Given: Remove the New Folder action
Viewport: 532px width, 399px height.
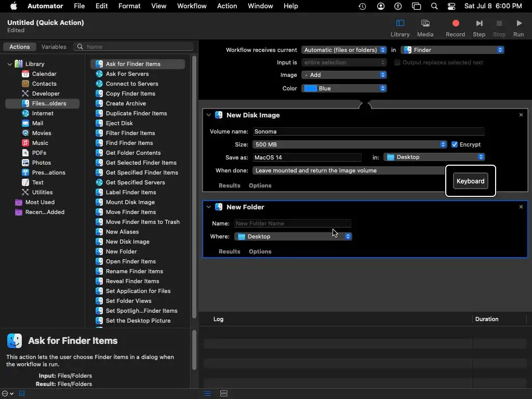Looking at the screenshot, I should pos(521,207).
